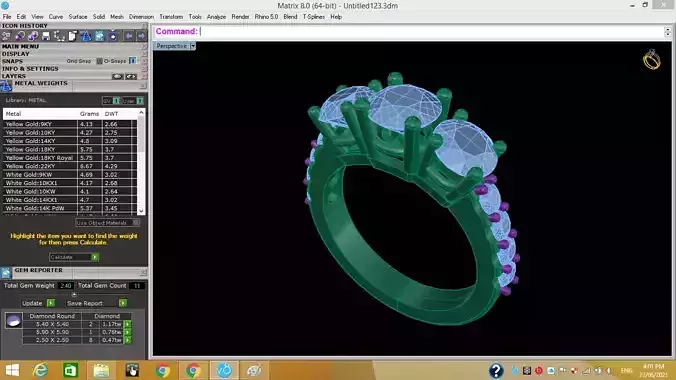Toggle the O-Snaps checkbox
The width and height of the screenshot is (676, 380).
click(133, 61)
